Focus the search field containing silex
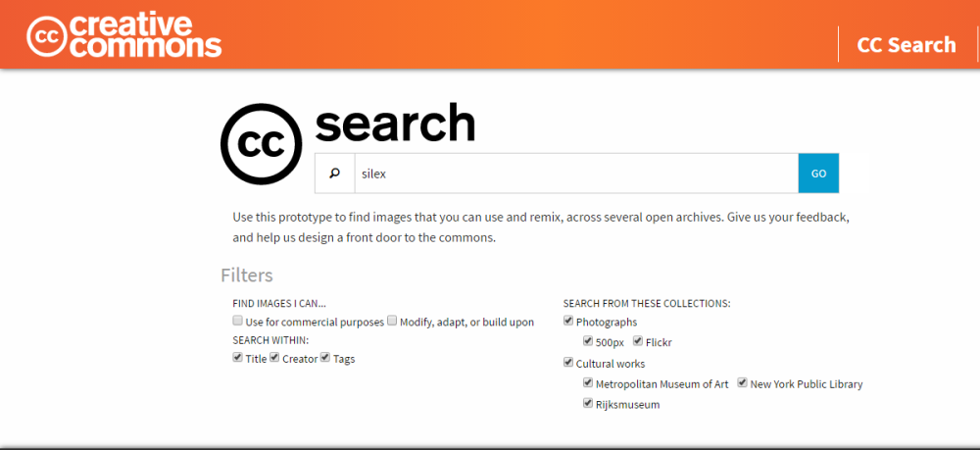This screenshot has width=980, height=450. [x=576, y=174]
